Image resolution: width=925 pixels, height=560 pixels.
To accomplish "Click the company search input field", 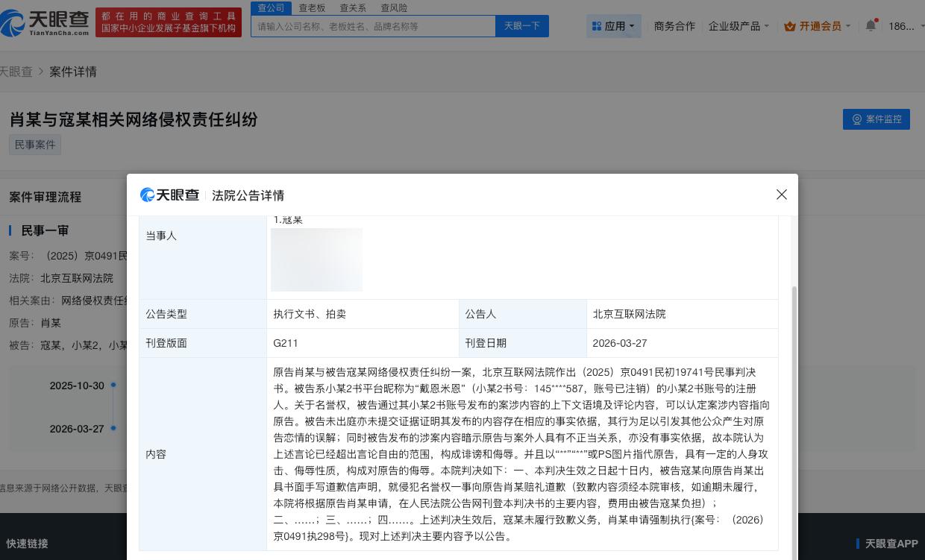I will coord(373,25).
